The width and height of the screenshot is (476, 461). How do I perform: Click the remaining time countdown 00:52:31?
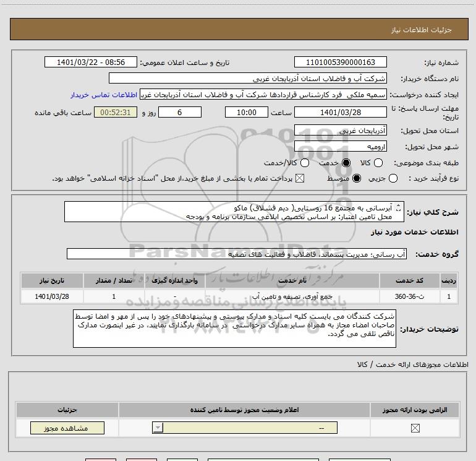(116, 113)
